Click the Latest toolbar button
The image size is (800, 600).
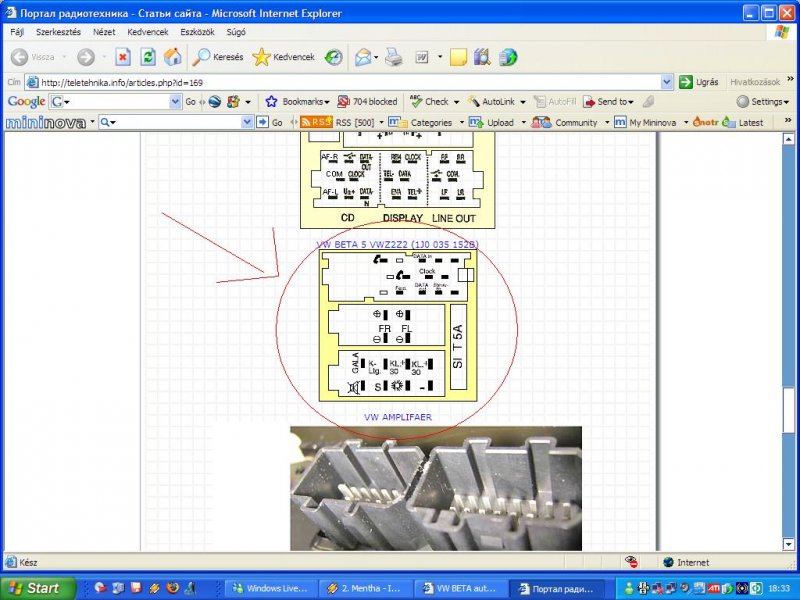(743, 122)
